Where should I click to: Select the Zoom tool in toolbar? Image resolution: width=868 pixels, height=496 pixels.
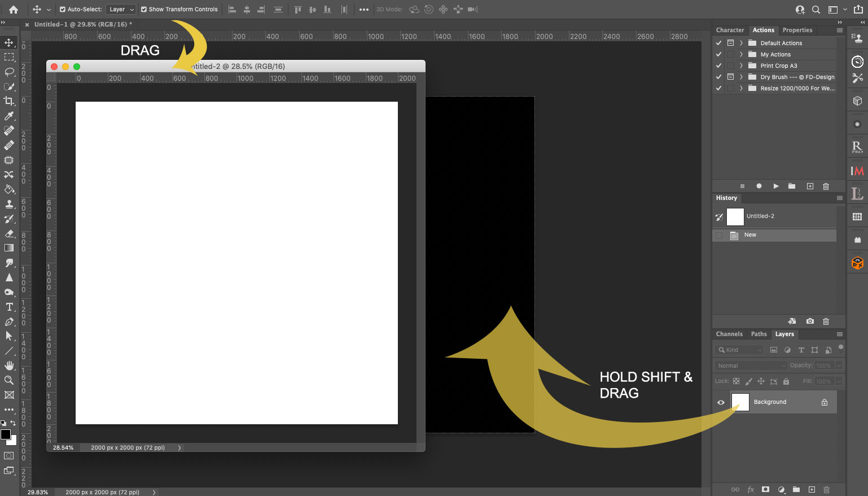point(9,380)
